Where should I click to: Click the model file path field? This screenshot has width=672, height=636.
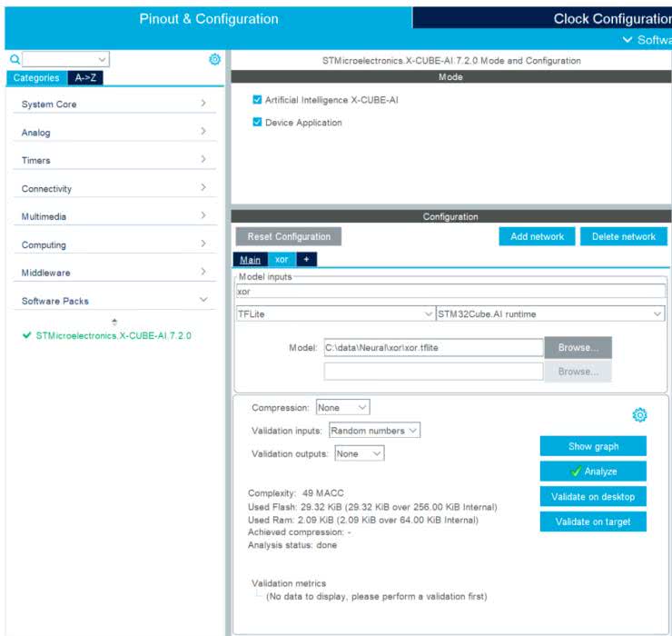coord(432,347)
